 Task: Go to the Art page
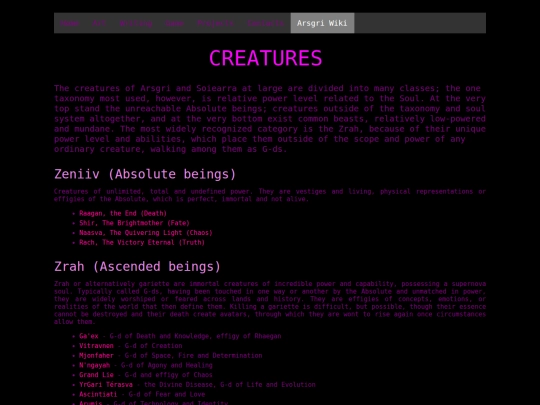click(x=99, y=23)
